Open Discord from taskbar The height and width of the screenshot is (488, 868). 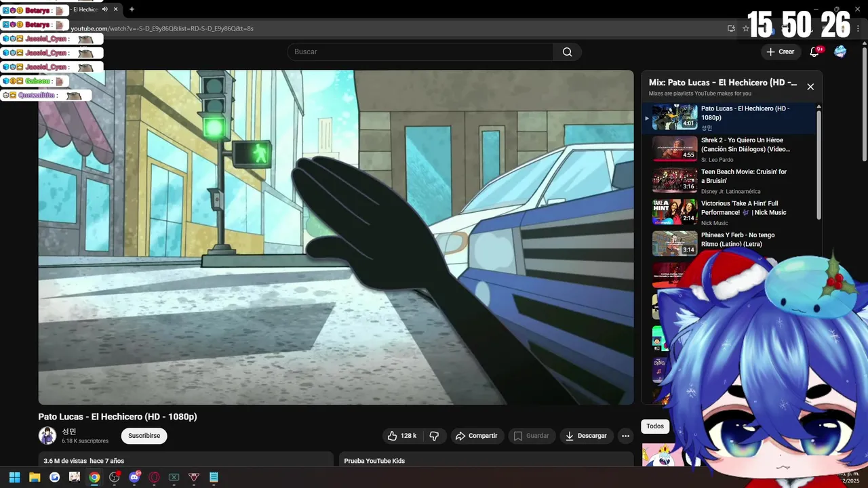pyautogui.click(x=134, y=477)
